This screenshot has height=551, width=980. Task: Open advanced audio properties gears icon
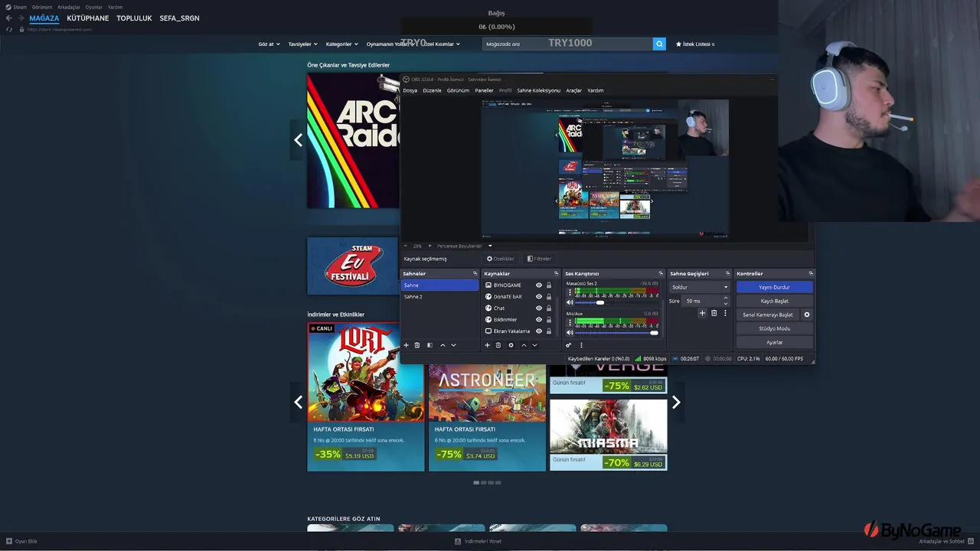(568, 345)
